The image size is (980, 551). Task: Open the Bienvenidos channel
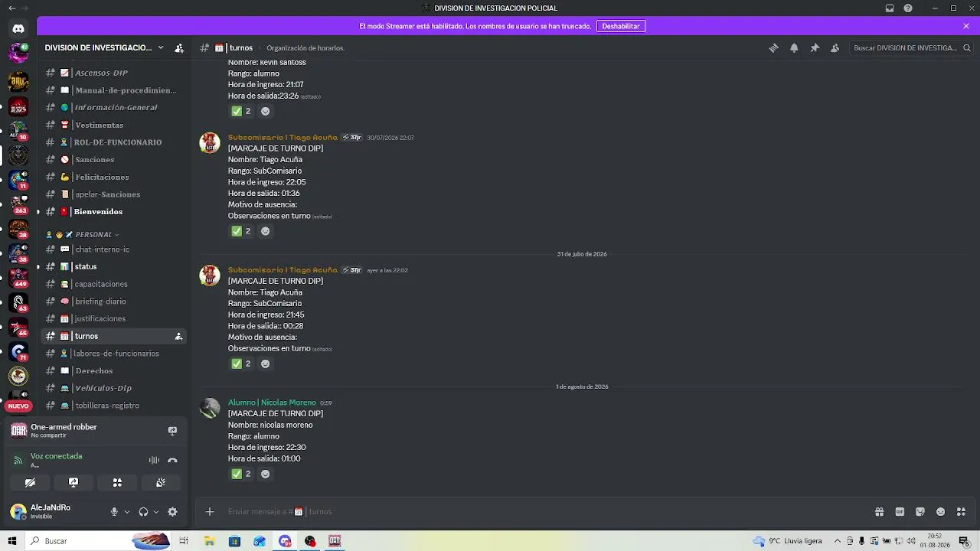point(113,211)
